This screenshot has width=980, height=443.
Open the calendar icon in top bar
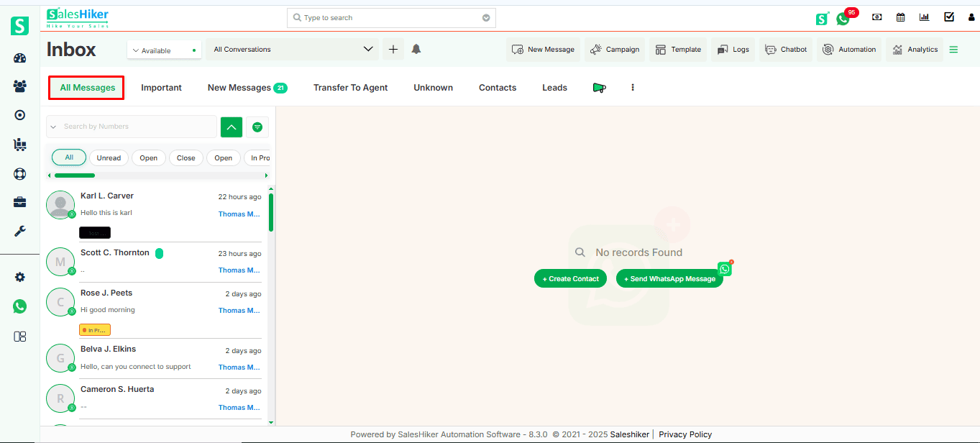point(900,17)
